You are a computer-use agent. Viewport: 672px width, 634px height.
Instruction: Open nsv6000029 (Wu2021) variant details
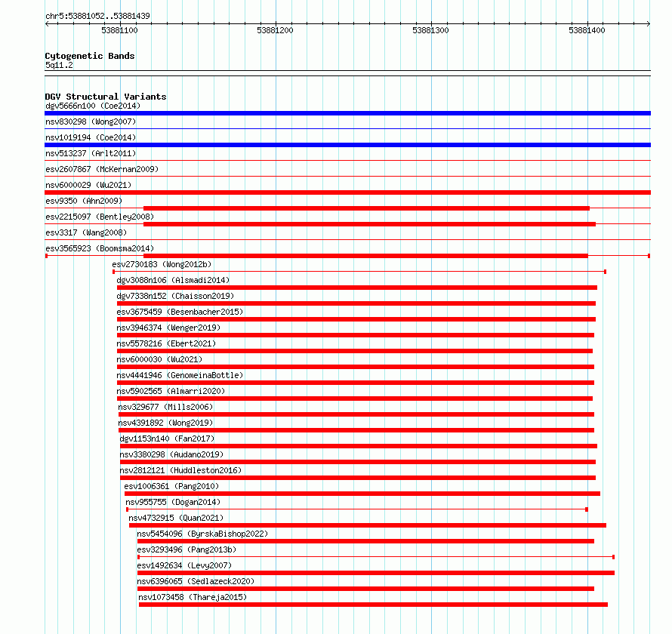[x=88, y=185]
